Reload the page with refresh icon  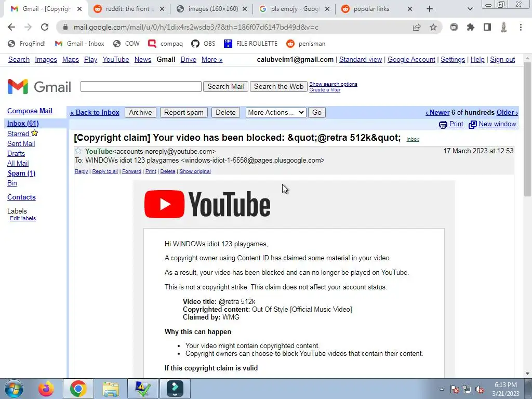(45, 27)
